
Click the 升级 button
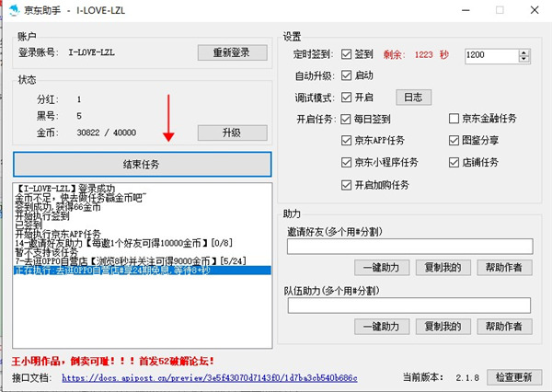point(233,133)
